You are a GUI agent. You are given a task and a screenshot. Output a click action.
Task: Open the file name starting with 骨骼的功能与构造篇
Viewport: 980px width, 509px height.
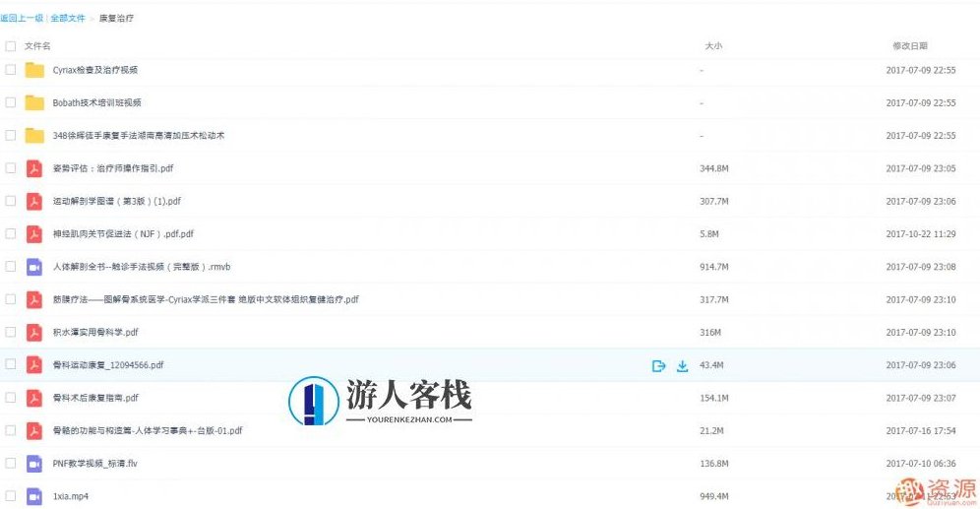coord(148,431)
